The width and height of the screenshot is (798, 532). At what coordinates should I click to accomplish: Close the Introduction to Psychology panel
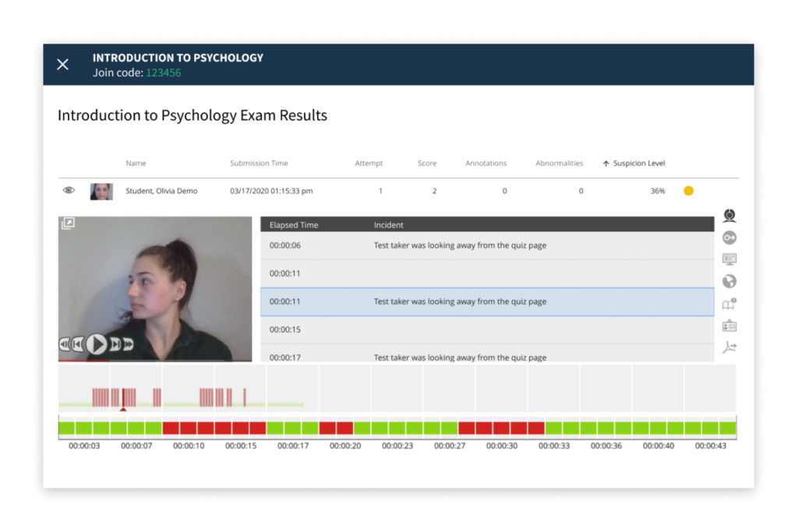pyautogui.click(x=62, y=65)
